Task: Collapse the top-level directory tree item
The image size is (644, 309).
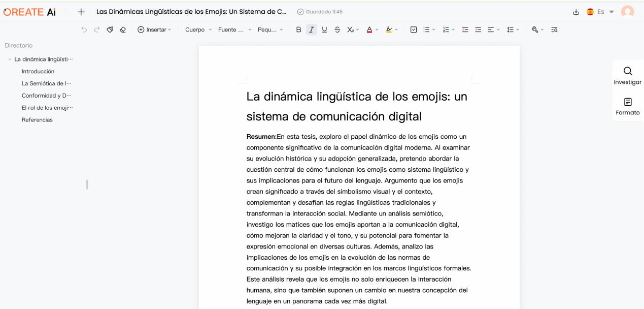Action: (x=10, y=59)
